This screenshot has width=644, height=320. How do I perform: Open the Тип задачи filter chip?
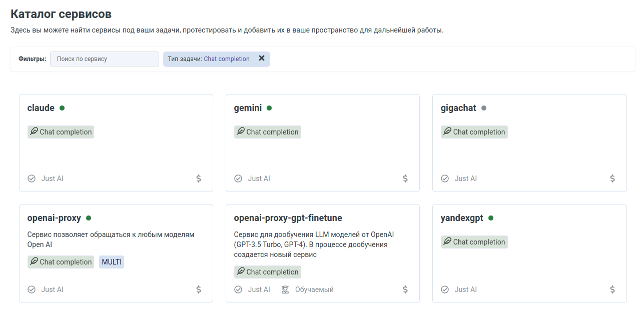[209, 59]
